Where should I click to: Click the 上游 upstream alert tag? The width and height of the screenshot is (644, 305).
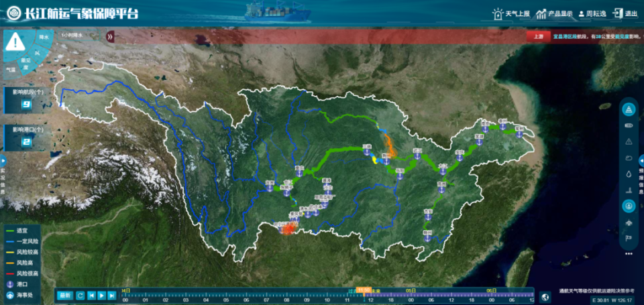539,37
